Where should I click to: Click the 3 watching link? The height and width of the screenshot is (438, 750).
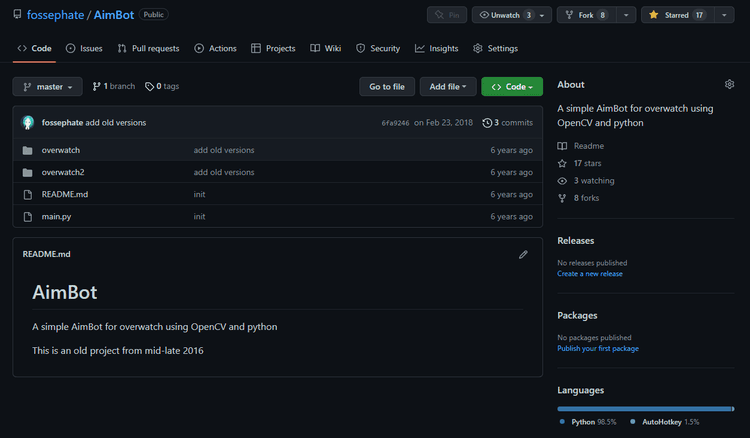[x=586, y=180]
